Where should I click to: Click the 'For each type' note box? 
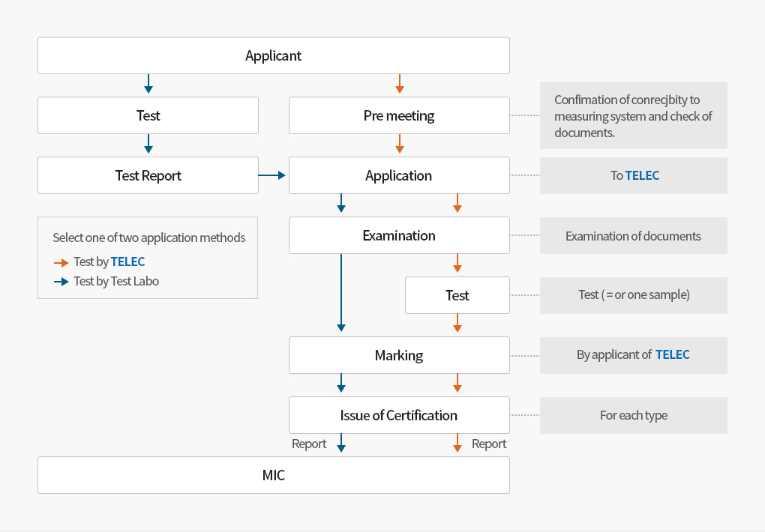click(x=634, y=415)
